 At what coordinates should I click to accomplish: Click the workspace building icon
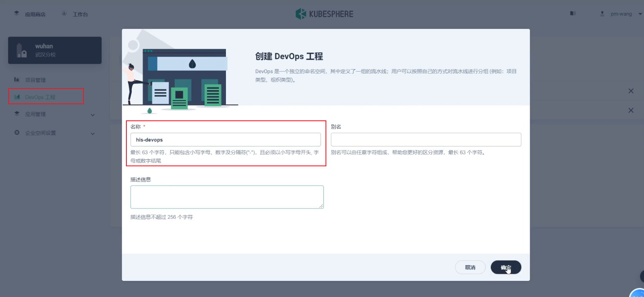[x=21, y=50]
